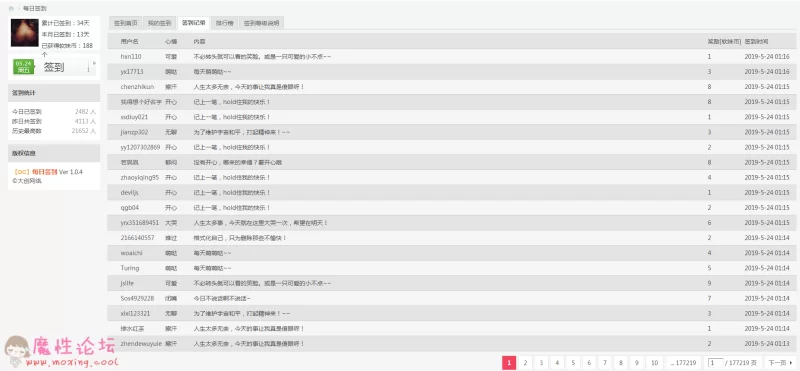Open user yy1207302869's profile
The image size is (800, 371).
(x=140, y=147)
